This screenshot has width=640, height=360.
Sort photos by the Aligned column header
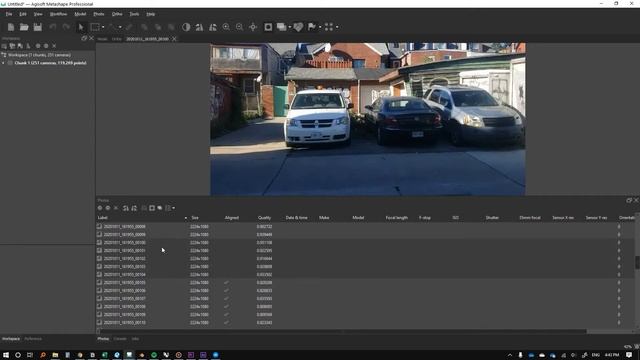pos(232,218)
